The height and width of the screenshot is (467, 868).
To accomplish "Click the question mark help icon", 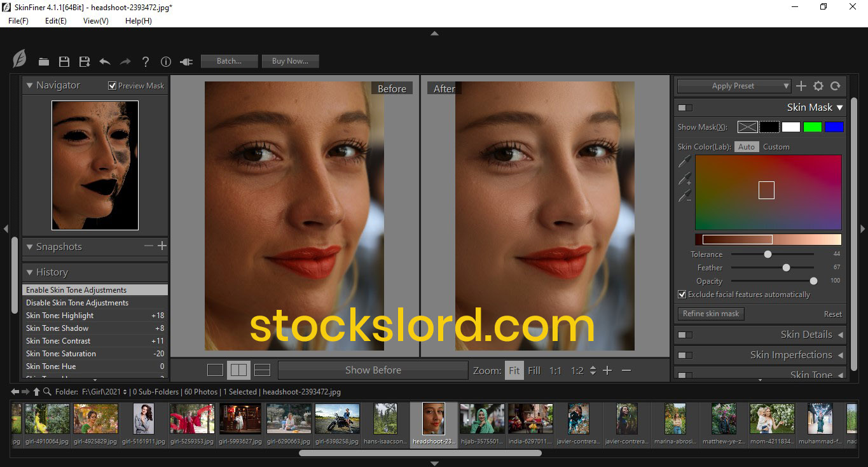I will point(146,62).
